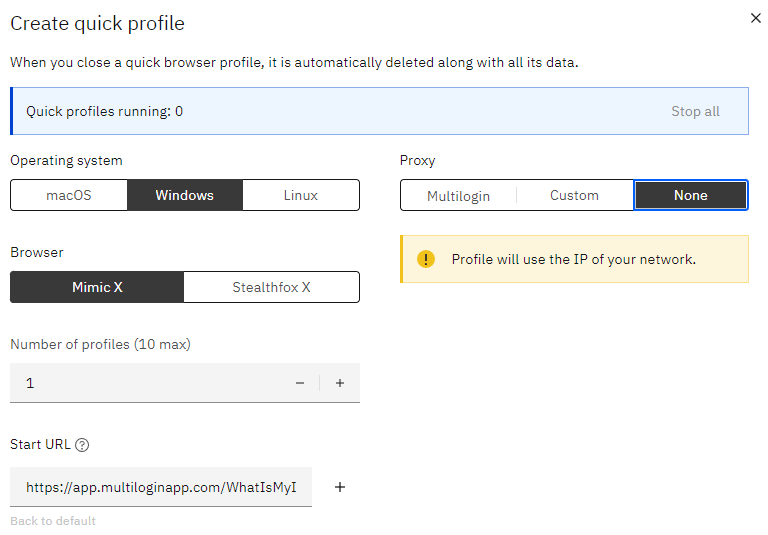Click the 'Operating system' label

pos(66,161)
